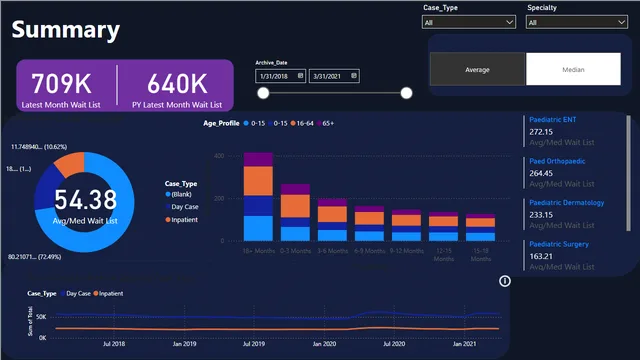Screen dimensions: 640x360
Task: Click Day Case legend entry beside donut
Action: 182,207
